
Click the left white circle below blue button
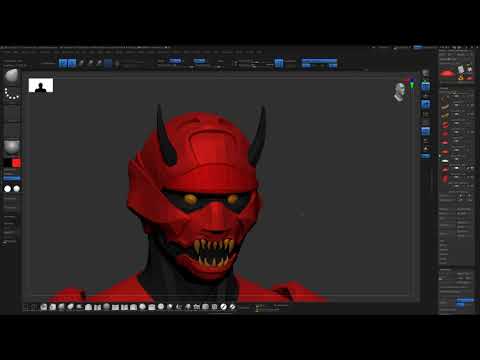pyautogui.click(x=7, y=189)
